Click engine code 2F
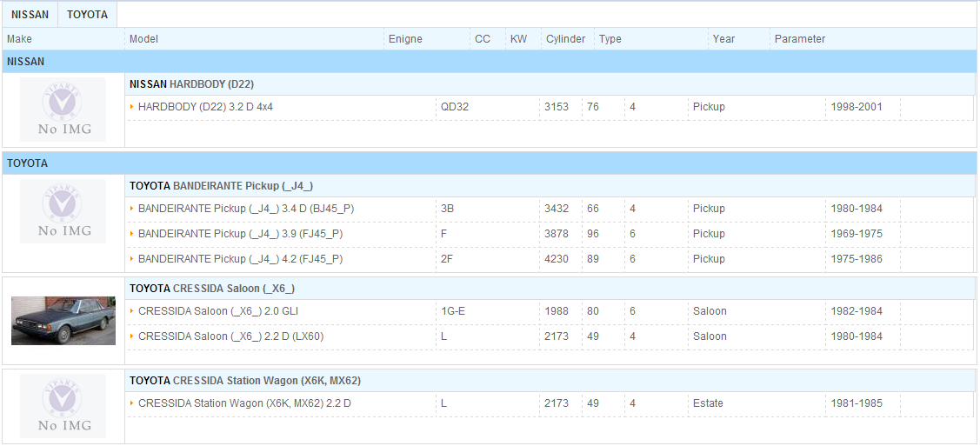 click(447, 258)
